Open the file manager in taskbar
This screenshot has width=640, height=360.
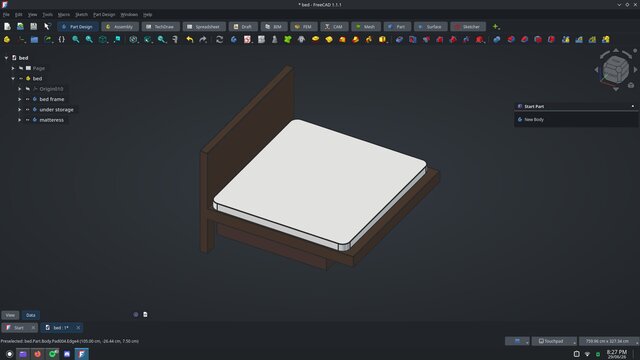coord(23,354)
